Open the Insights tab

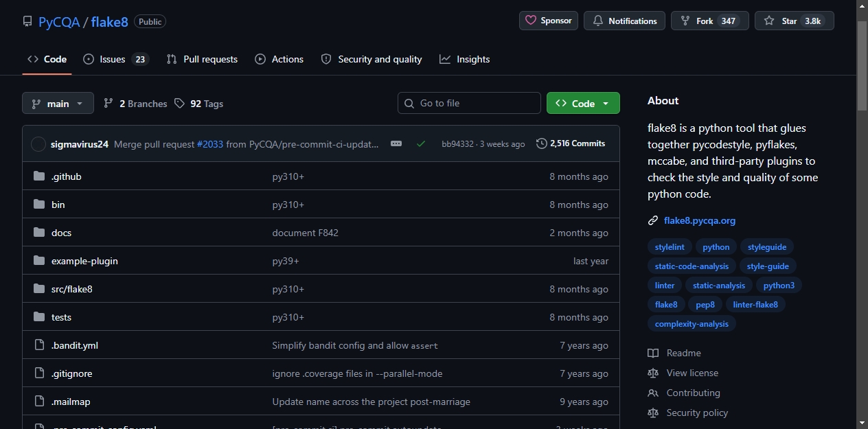point(465,59)
